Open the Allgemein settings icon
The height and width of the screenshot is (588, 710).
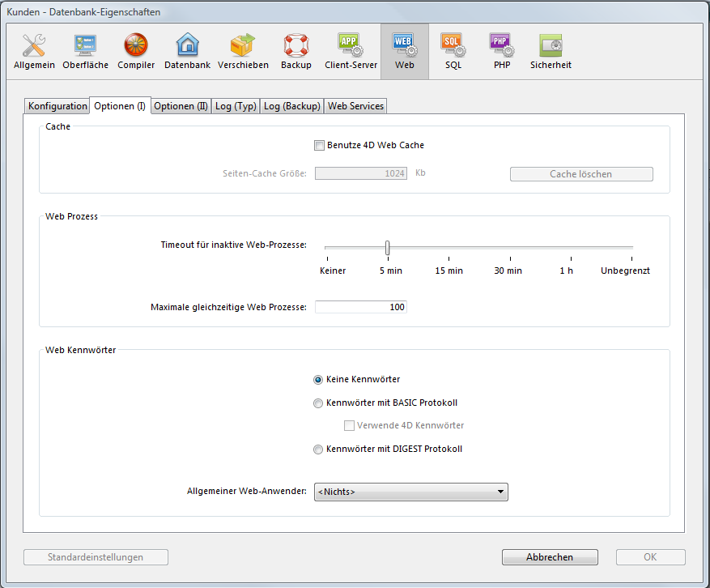point(34,51)
